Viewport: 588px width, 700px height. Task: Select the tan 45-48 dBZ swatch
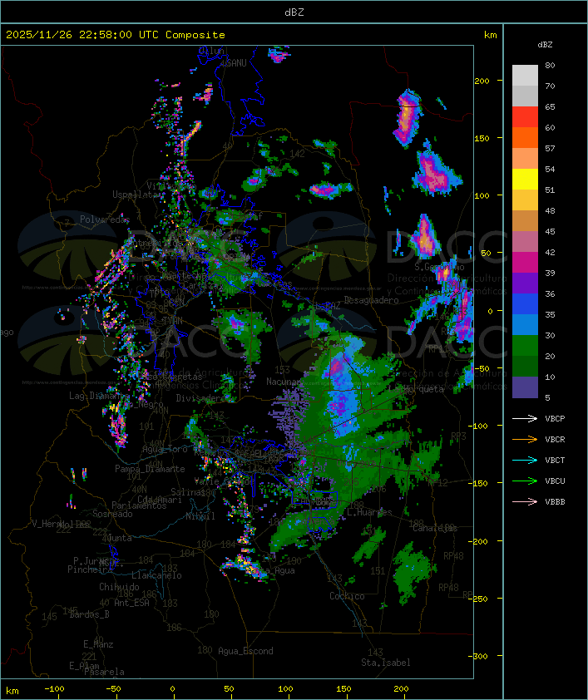pos(525,220)
